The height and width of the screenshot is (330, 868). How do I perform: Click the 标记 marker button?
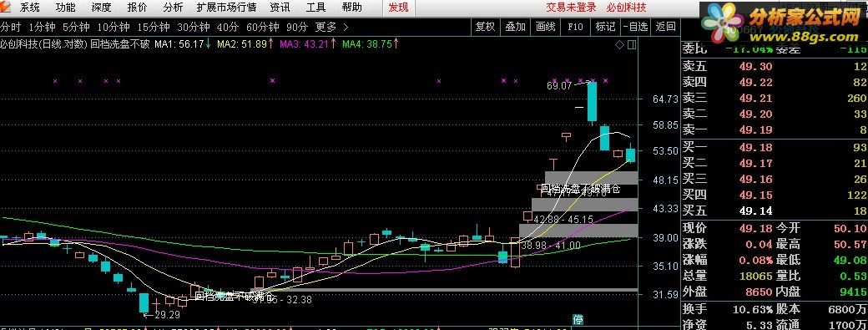click(x=605, y=27)
